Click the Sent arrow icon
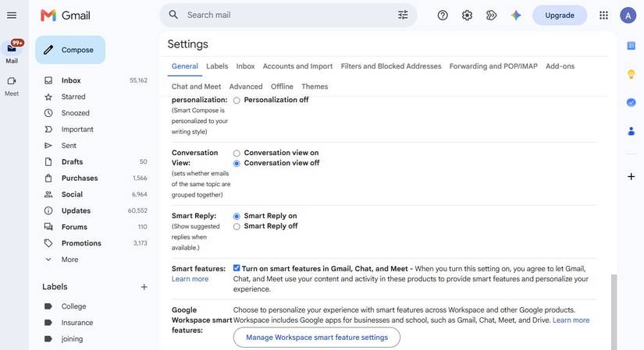 [x=48, y=146]
